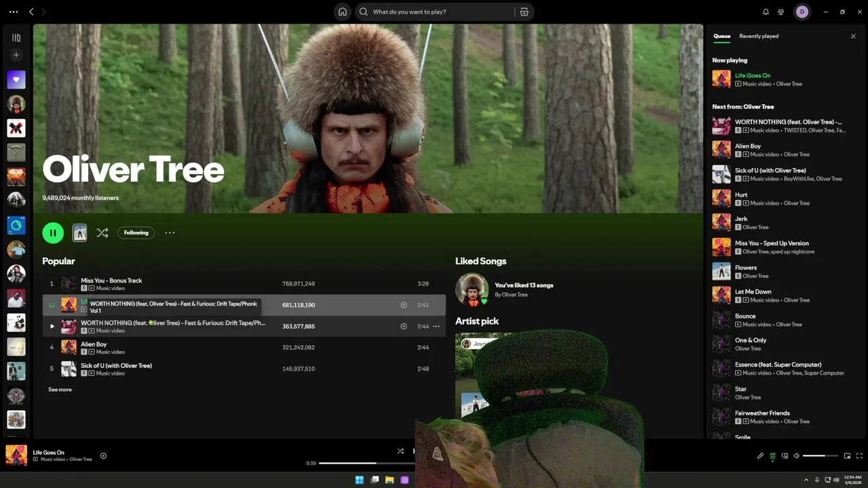This screenshot has height=488, width=868.
Task: Select 'Alien Boy' in Popular list
Action: click(94, 344)
